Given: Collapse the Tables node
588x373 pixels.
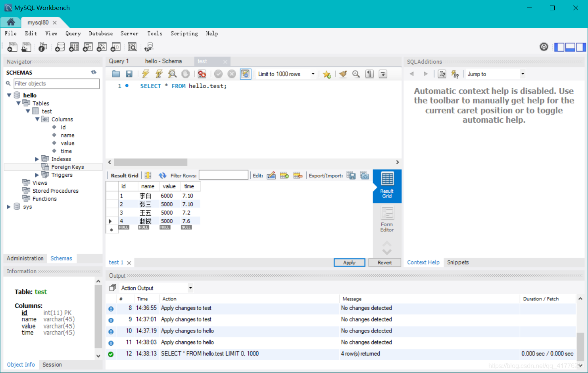Looking at the screenshot, I should pyautogui.click(x=18, y=103).
